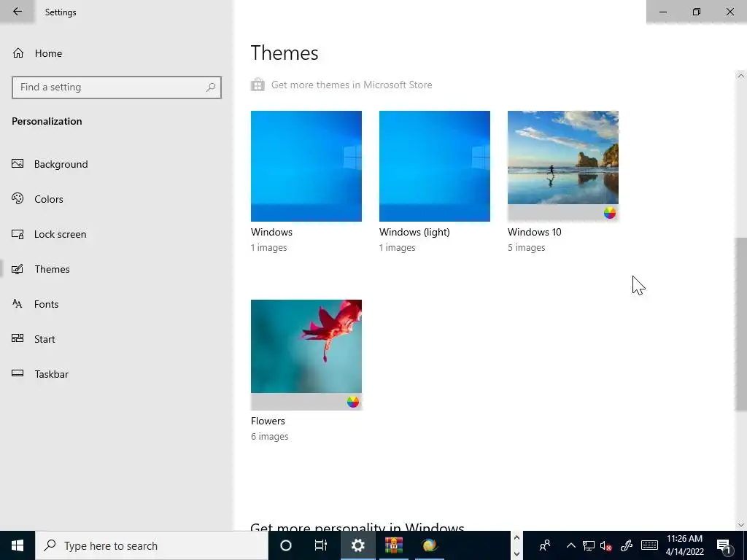This screenshot has height=560, width=747.
Task: Click the Microsoft Store bag icon
Action: coord(258,85)
